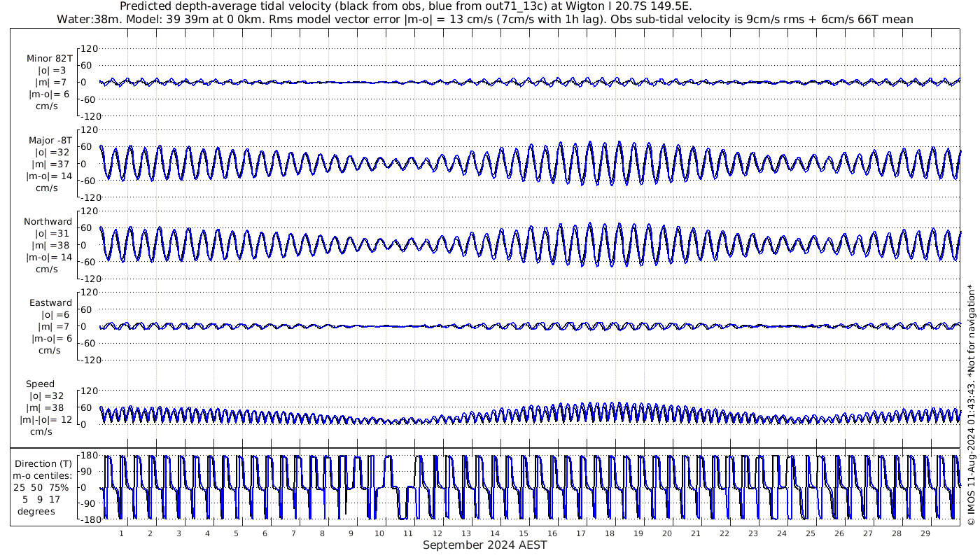The width and height of the screenshot is (980, 560).
Task: Click the '25 50 75%' centile header
Action: click(41, 487)
